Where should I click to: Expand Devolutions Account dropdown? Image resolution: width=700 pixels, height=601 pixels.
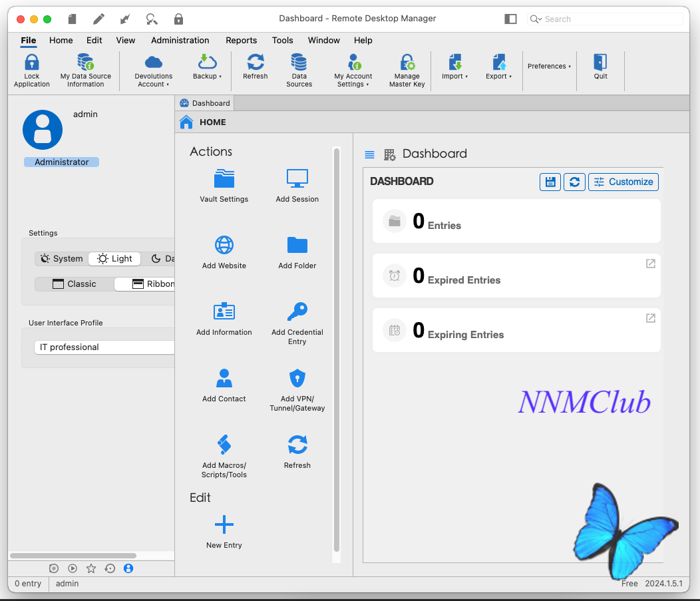(154, 71)
